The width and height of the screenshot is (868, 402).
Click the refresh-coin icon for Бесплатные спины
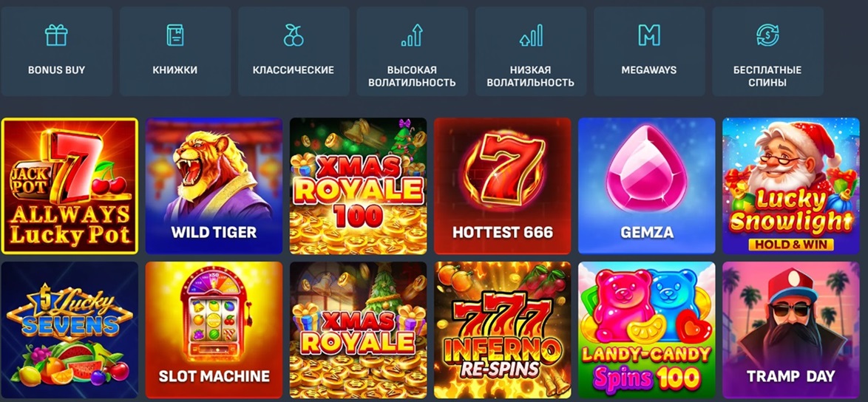(767, 35)
